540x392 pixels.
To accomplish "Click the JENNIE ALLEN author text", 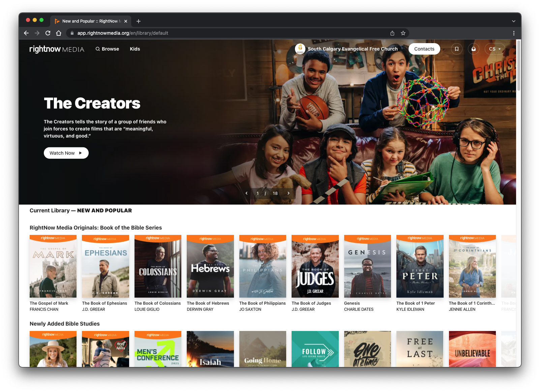I will pyautogui.click(x=462, y=309).
